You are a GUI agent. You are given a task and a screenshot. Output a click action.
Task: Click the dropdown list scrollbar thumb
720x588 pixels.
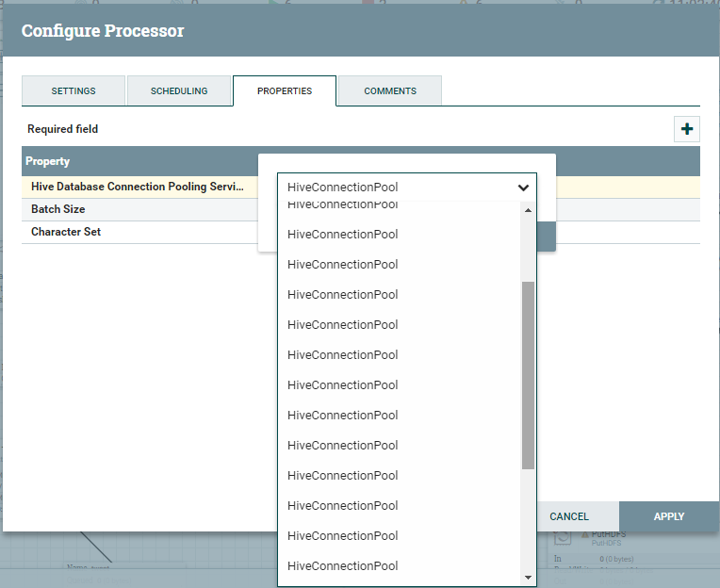coord(528,375)
